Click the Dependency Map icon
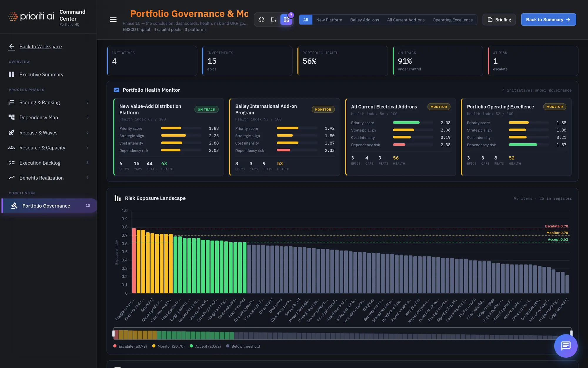Image resolution: width=588 pixels, height=368 pixels. coord(12,117)
